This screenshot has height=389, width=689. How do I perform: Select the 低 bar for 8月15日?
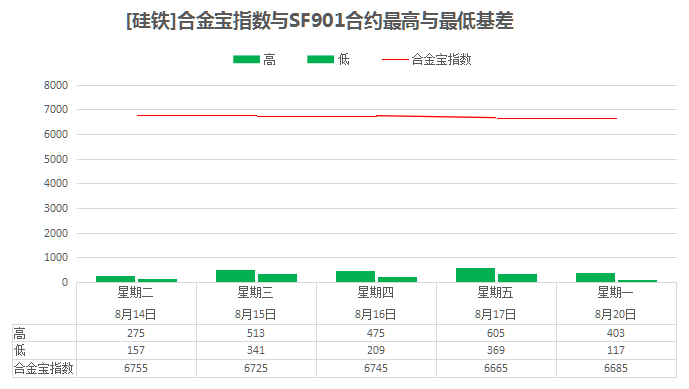[277, 278]
